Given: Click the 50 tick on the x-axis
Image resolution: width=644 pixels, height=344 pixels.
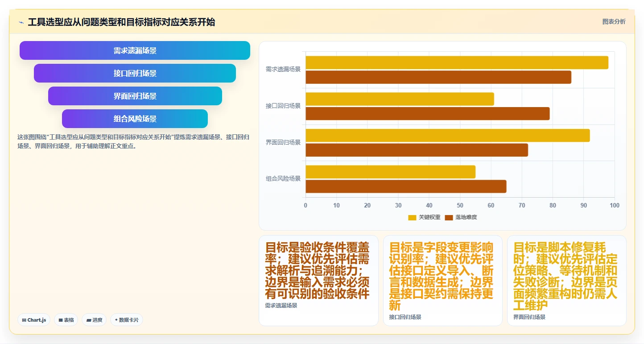Looking at the screenshot, I should 460,206.
